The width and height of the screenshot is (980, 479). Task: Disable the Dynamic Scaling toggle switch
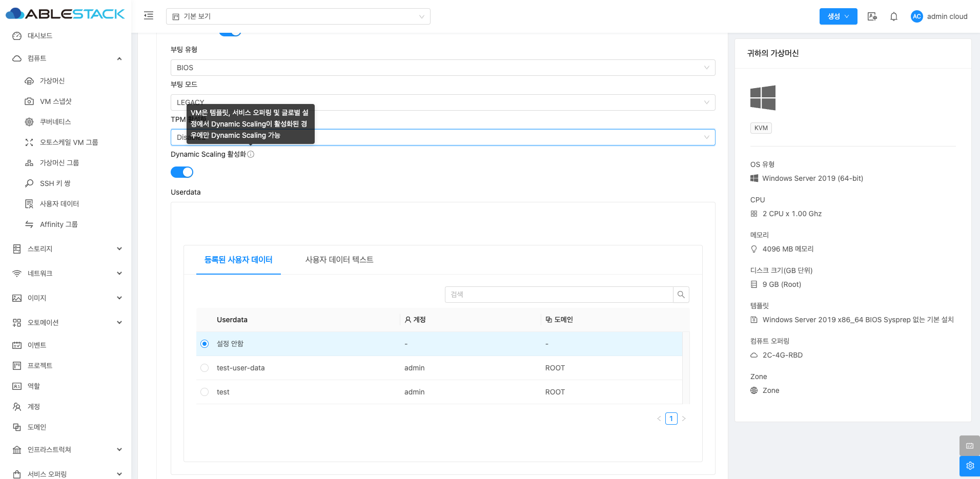click(x=182, y=172)
